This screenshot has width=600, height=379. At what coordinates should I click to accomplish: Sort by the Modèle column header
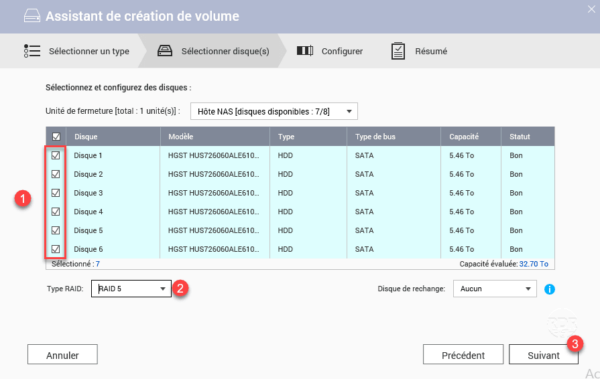click(x=215, y=137)
